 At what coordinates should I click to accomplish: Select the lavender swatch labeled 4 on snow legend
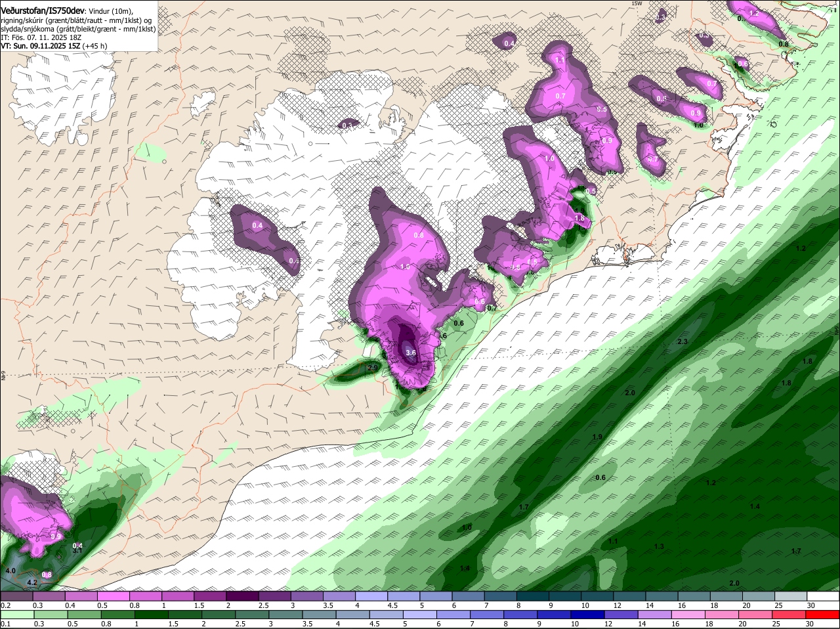tap(371, 596)
